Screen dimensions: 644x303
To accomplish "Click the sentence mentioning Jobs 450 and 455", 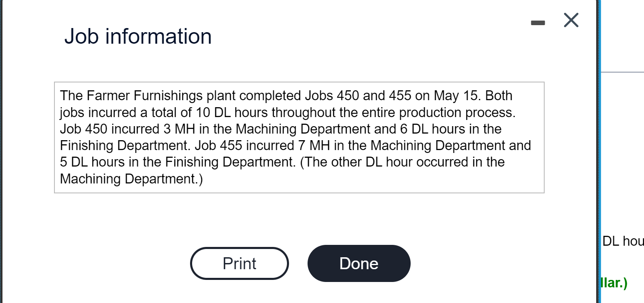I will (x=284, y=95).
